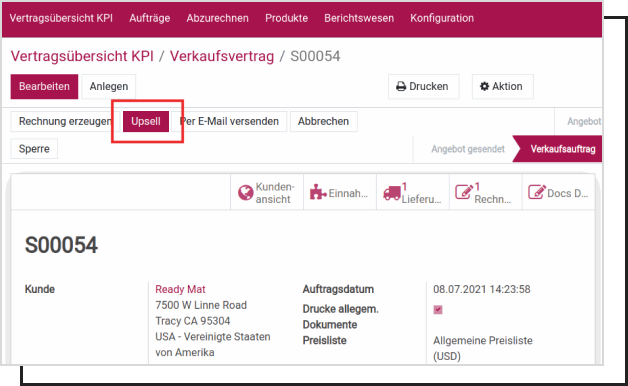
Task: Open the Aufträge menu
Action: pyautogui.click(x=149, y=18)
